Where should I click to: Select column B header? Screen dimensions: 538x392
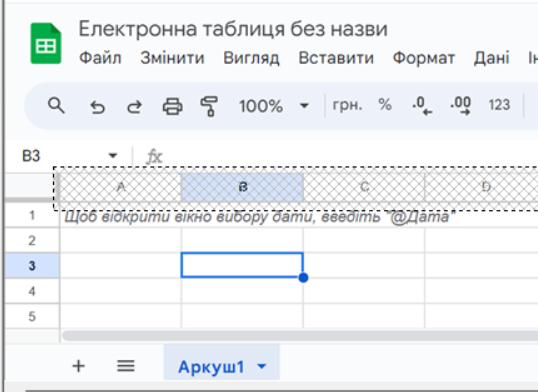click(242, 187)
